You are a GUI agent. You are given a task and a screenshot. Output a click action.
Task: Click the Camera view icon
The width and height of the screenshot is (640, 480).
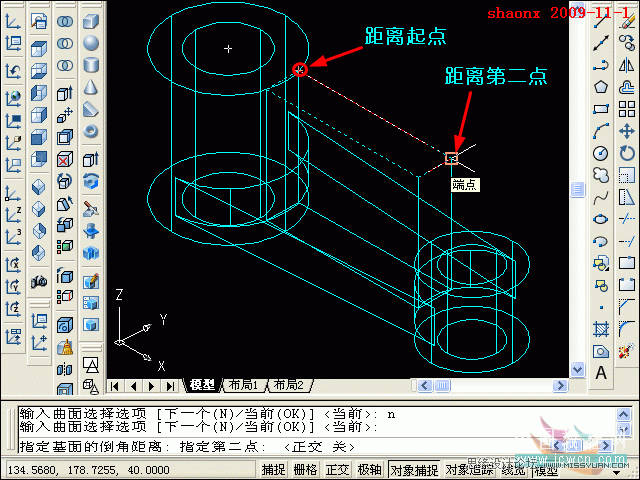click(x=39, y=281)
